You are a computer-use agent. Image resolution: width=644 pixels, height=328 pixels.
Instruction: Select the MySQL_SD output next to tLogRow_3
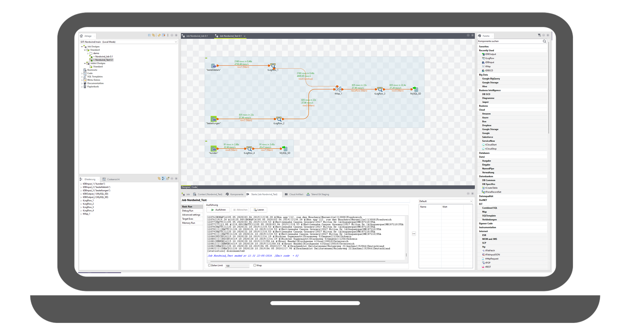coord(416,89)
